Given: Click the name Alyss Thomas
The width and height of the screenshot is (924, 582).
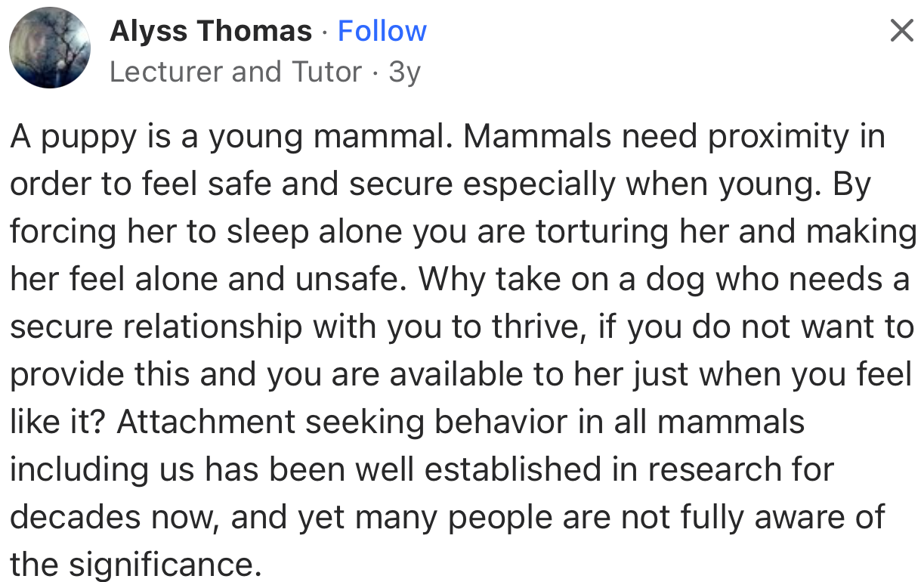Looking at the screenshot, I should click(212, 30).
